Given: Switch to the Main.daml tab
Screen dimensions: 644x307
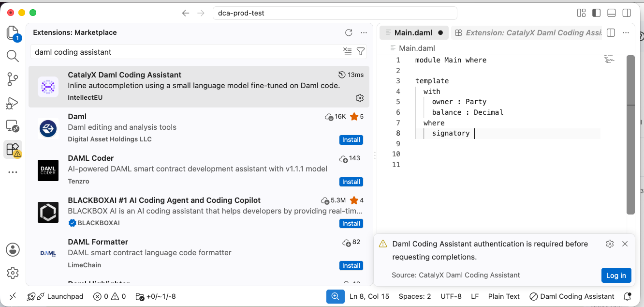Looking at the screenshot, I should [x=414, y=33].
